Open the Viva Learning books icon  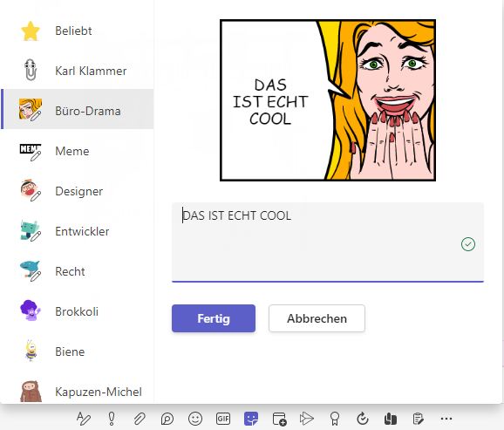point(391,419)
